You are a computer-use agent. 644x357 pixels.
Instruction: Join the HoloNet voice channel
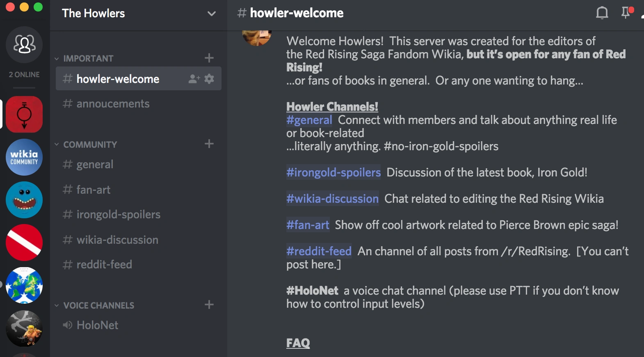(x=97, y=325)
